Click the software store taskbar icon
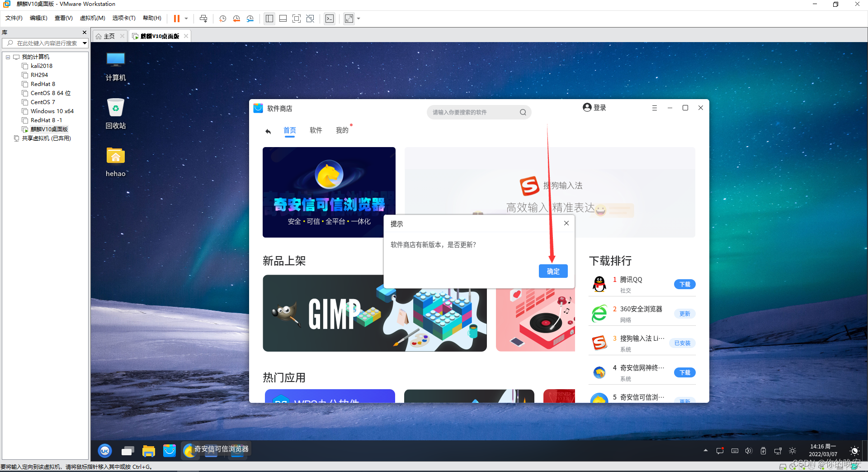 [x=170, y=451]
